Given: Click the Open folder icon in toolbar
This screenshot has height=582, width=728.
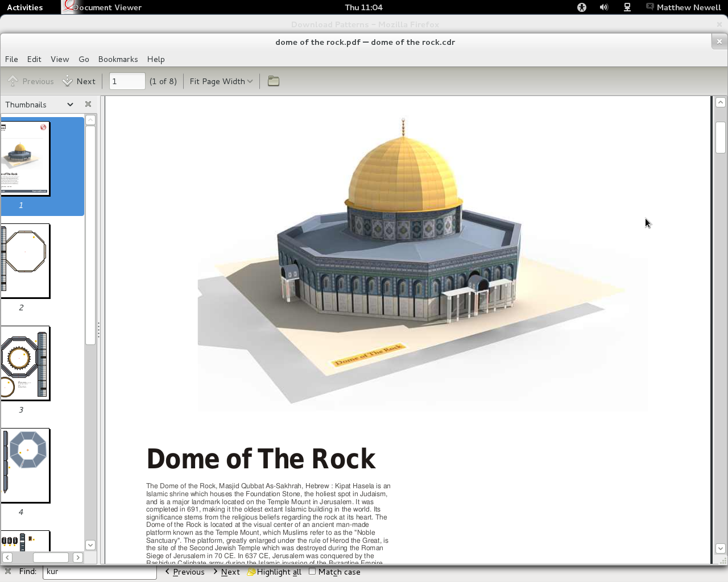Looking at the screenshot, I should [274, 81].
